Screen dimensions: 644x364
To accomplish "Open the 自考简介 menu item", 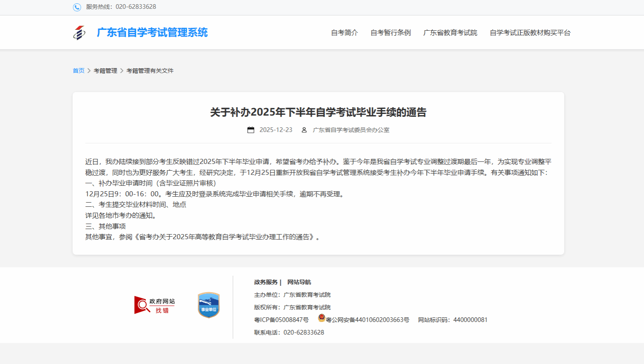I will pos(344,33).
